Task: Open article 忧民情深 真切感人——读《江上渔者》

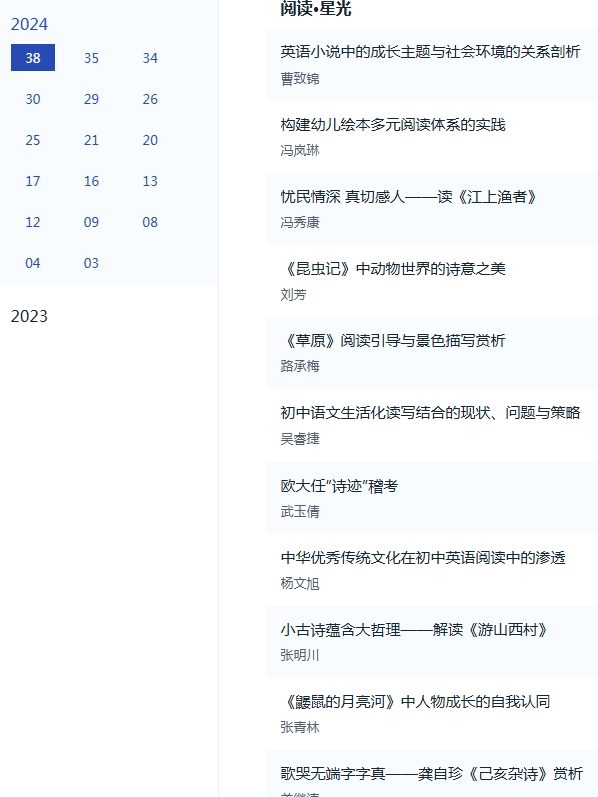Action: 408,197
